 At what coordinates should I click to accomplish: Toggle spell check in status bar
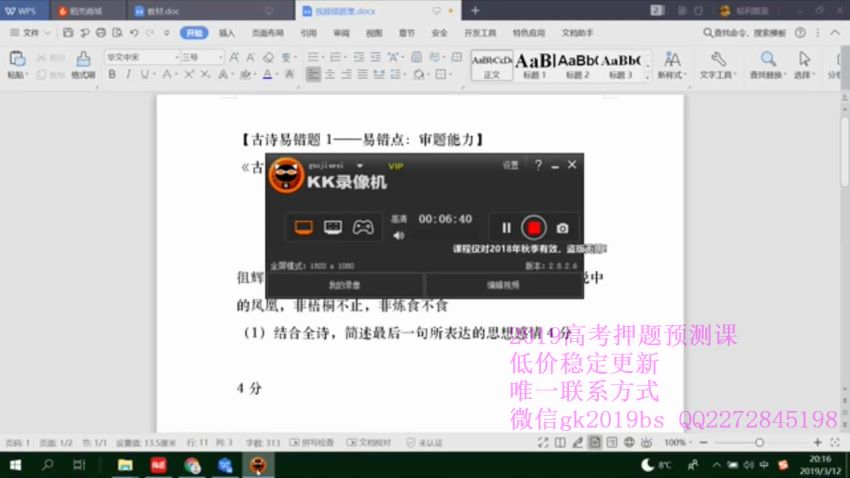point(312,443)
